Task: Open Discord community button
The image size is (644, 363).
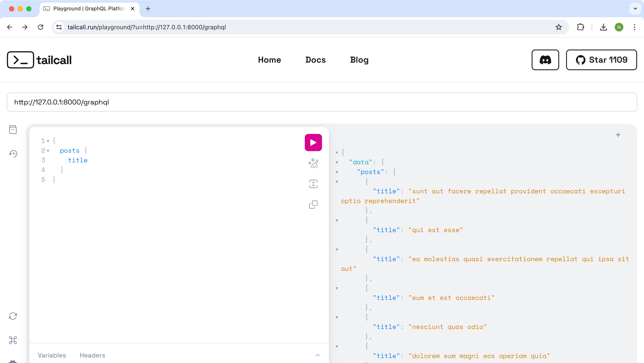Action: tap(545, 60)
